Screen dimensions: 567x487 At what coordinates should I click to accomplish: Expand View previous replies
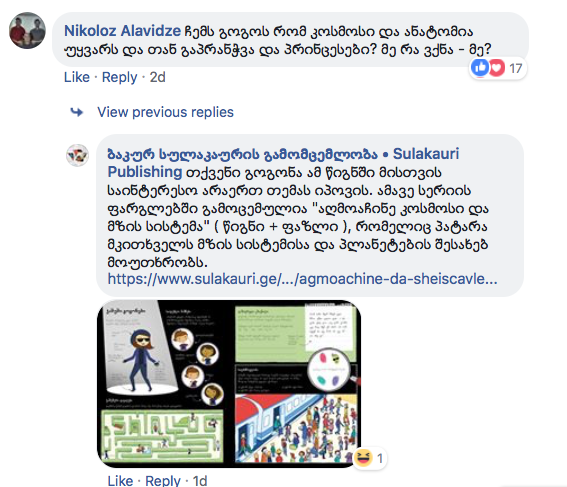pos(165,112)
